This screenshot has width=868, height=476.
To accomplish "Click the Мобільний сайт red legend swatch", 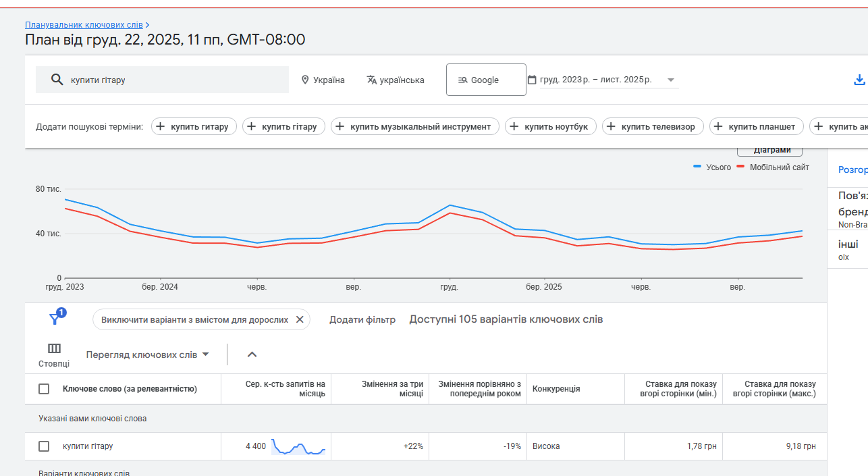I will coord(740,167).
